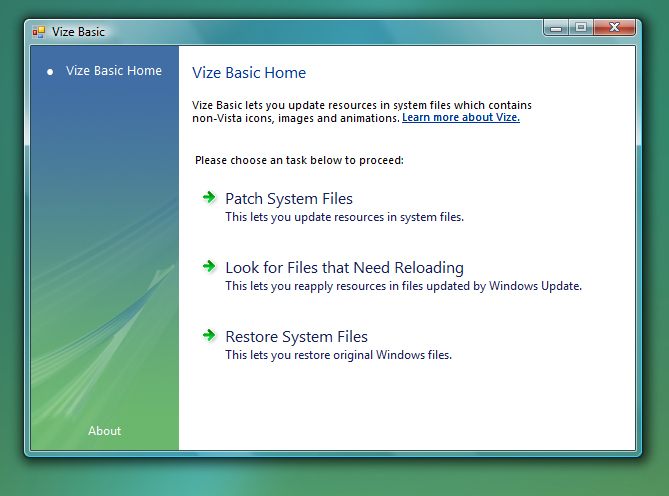Screen dimensions: 669x496
Task: Click the 'Vize Basic' window title text
Action: point(78,32)
